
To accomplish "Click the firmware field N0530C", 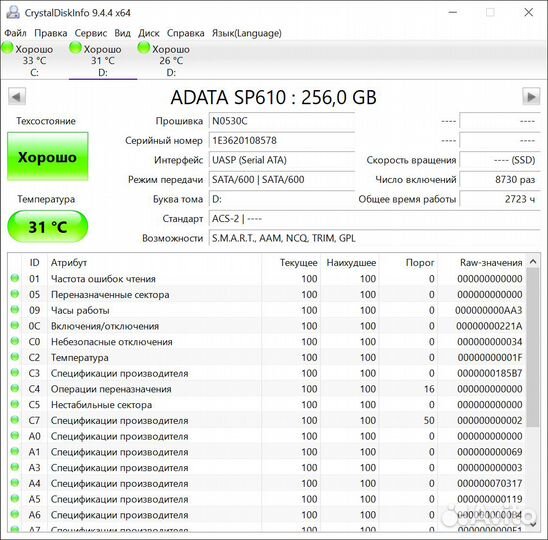I will point(282,121).
